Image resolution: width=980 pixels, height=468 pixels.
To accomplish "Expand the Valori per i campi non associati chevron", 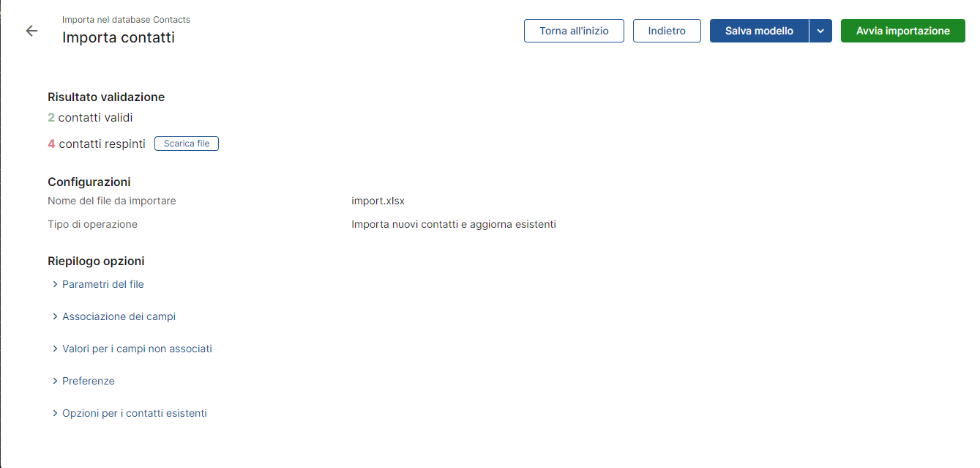I will (x=55, y=349).
